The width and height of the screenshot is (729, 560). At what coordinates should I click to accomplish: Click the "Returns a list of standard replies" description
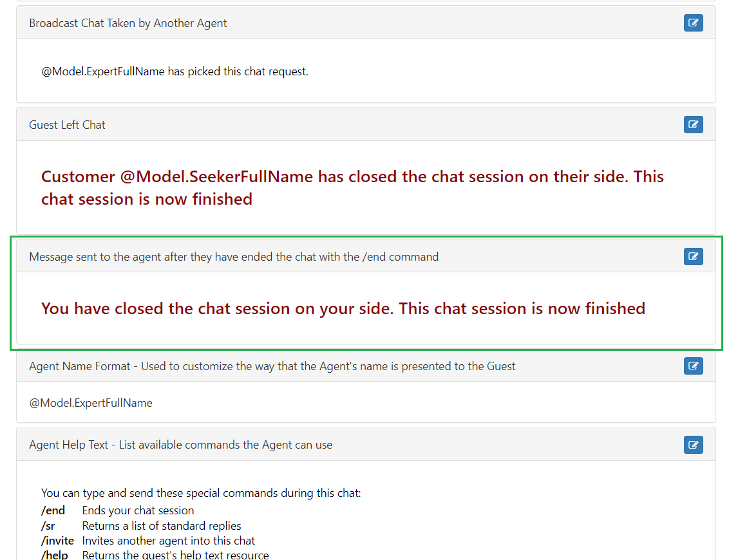(x=162, y=526)
